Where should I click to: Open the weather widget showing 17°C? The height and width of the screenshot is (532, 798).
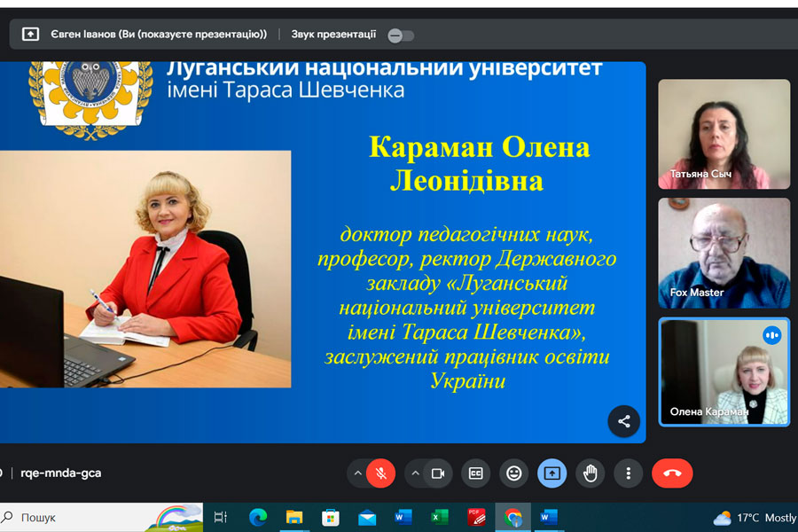[755, 518]
